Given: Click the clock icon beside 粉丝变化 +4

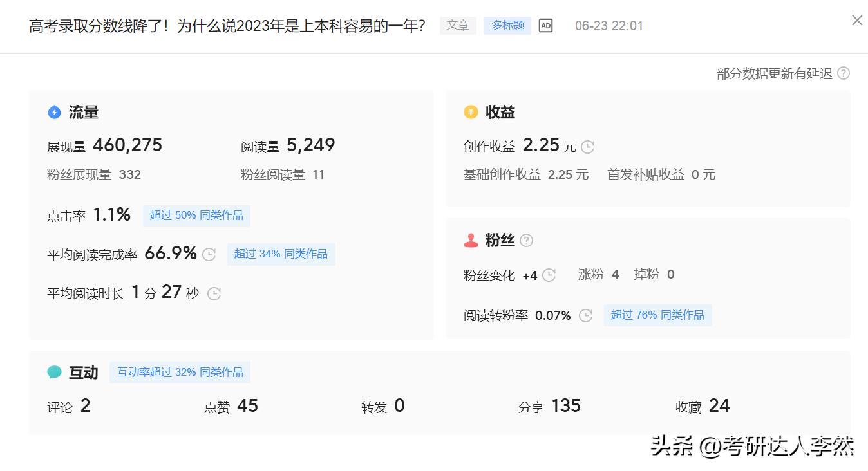Looking at the screenshot, I should click(x=549, y=275).
